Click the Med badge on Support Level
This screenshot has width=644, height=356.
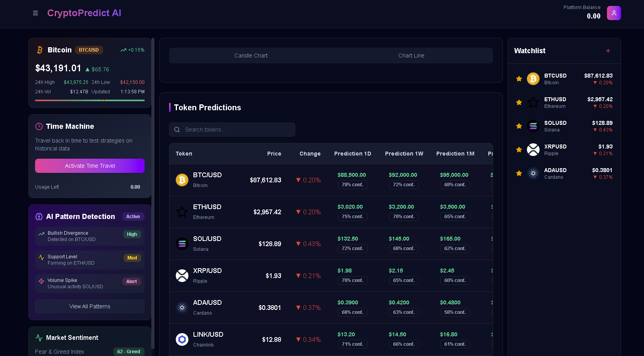(x=132, y=258)
